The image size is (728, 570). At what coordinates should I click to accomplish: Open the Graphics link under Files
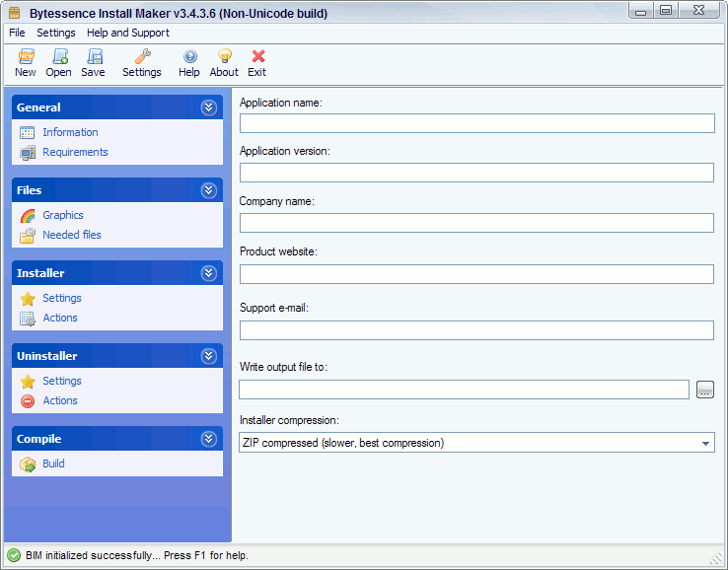click(x=63, y=215)
